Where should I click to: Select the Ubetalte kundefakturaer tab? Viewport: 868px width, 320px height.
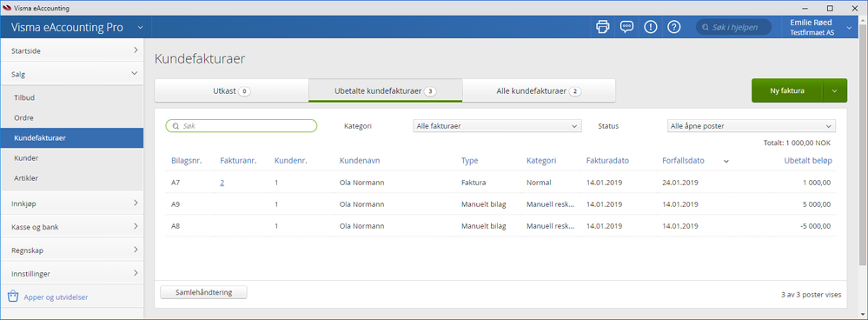tap(385, 90)
